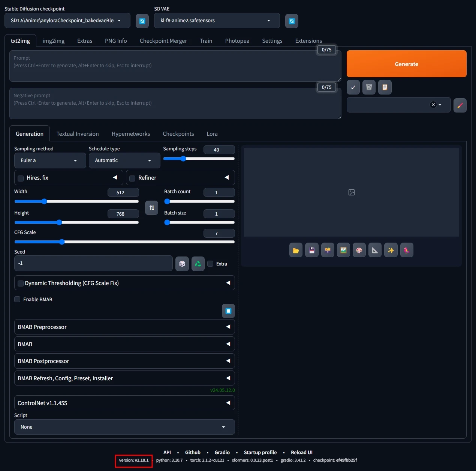Send the image to the Extras tab

pyautogui.click(x=375, y=250)
